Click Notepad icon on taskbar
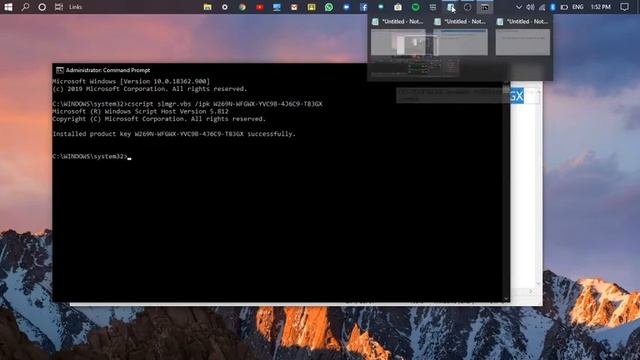The image size is (640, 360). [450, 7]
